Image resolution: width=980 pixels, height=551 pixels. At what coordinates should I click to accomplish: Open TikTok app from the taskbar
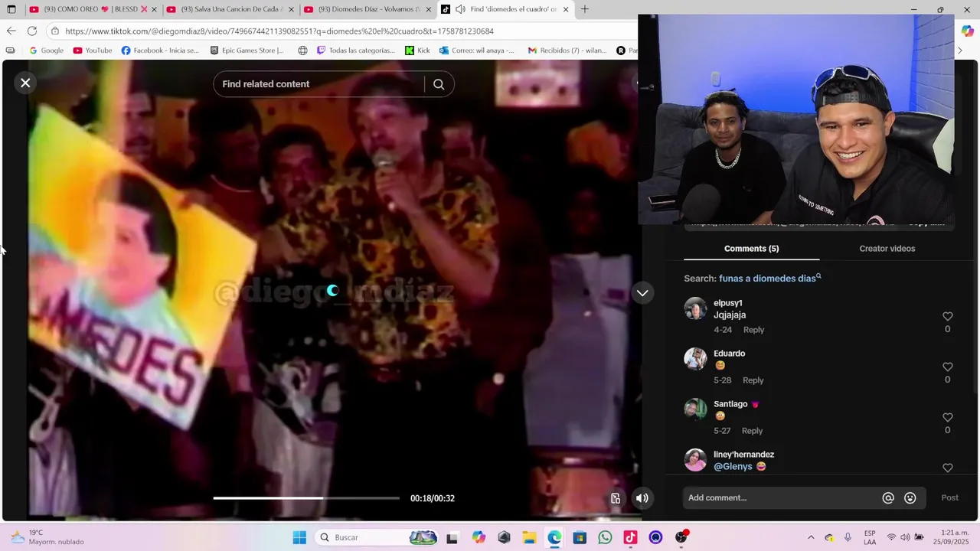(x=630, y=537)
